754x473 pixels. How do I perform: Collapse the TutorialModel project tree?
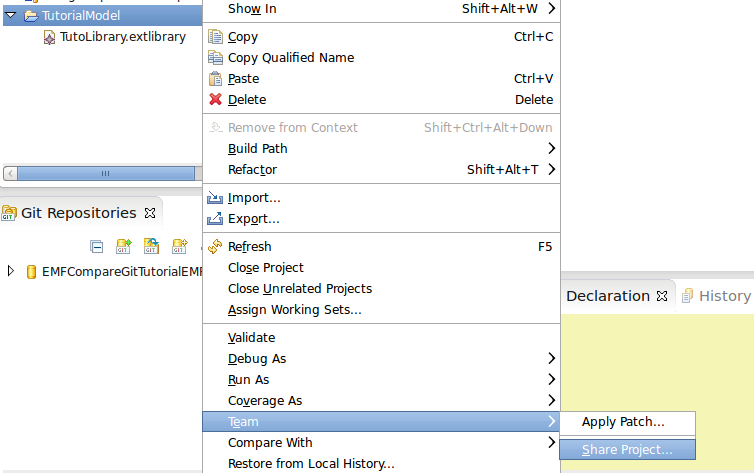click(11, 16)
